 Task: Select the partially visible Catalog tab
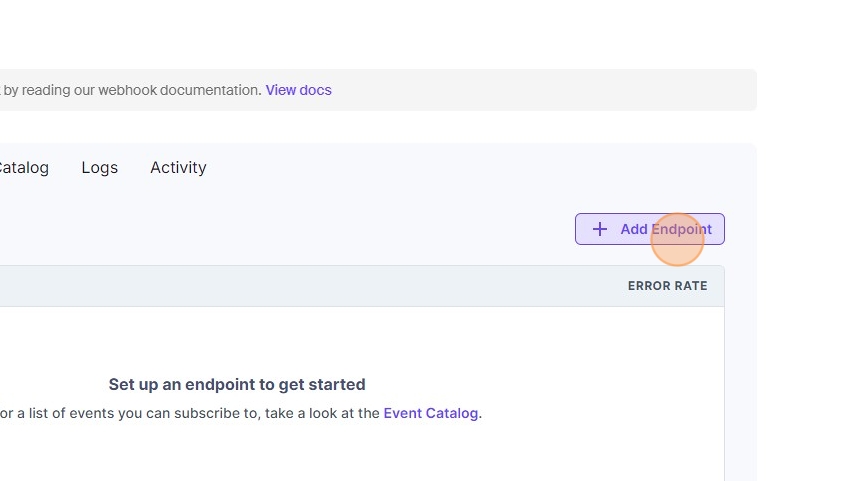tap(23, 168)
